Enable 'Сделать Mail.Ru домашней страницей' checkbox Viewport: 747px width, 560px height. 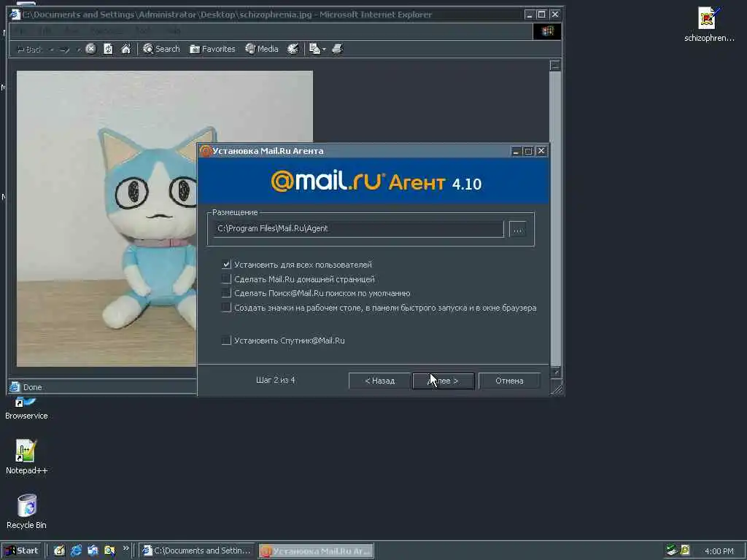[226, 279]
